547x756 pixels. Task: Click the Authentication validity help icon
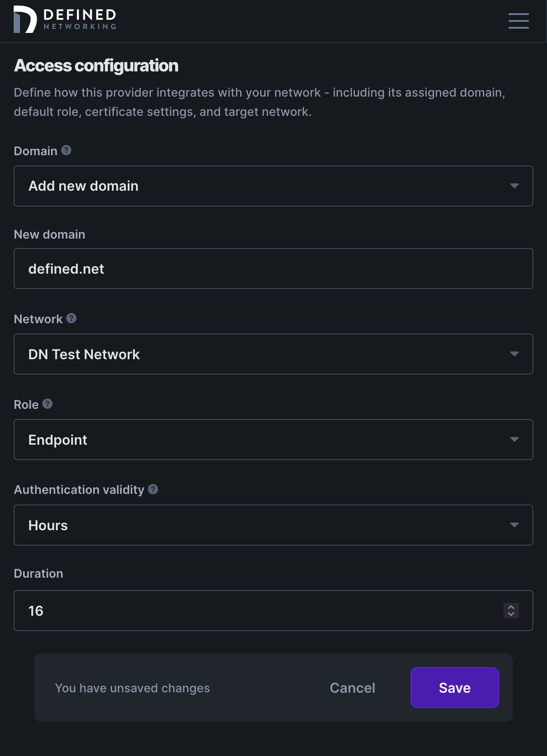tap(153, 489)
